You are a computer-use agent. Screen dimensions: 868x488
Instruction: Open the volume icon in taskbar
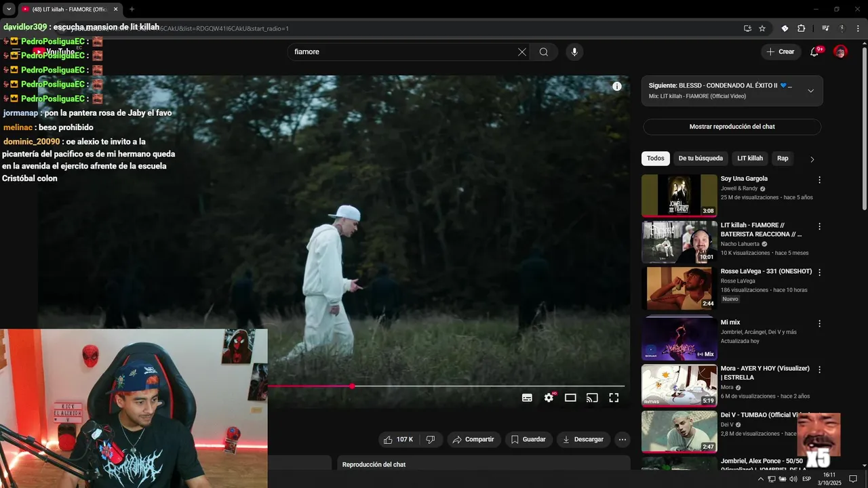[793, 479]
